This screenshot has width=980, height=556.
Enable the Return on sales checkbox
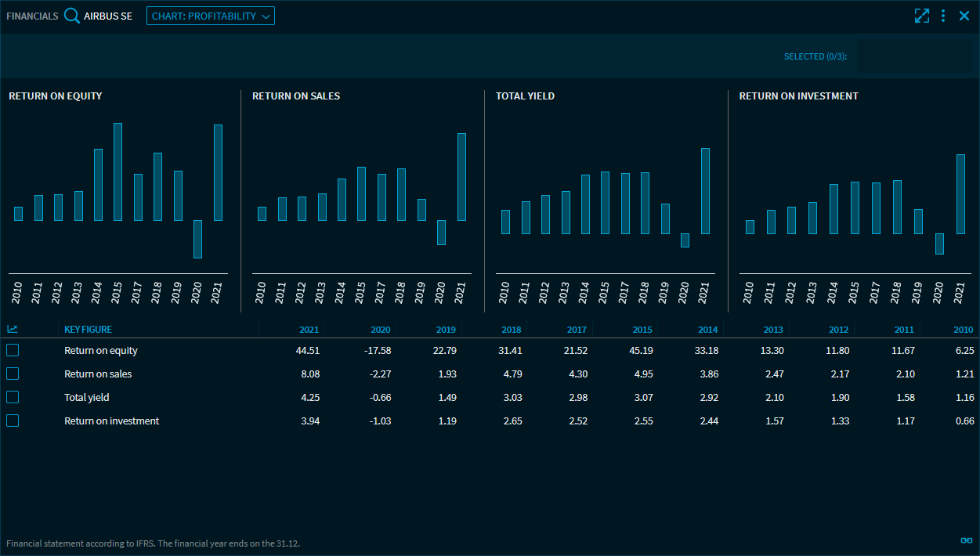(x=13, y=374)
